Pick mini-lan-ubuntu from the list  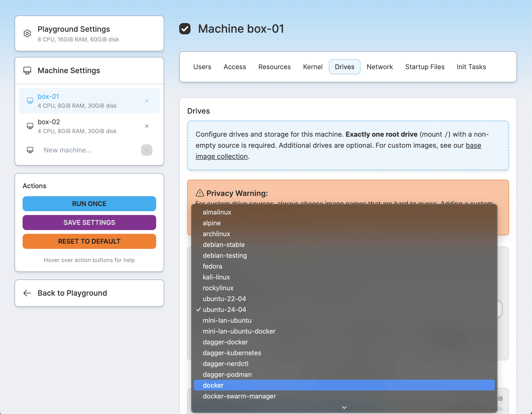[x=344, y=320]
